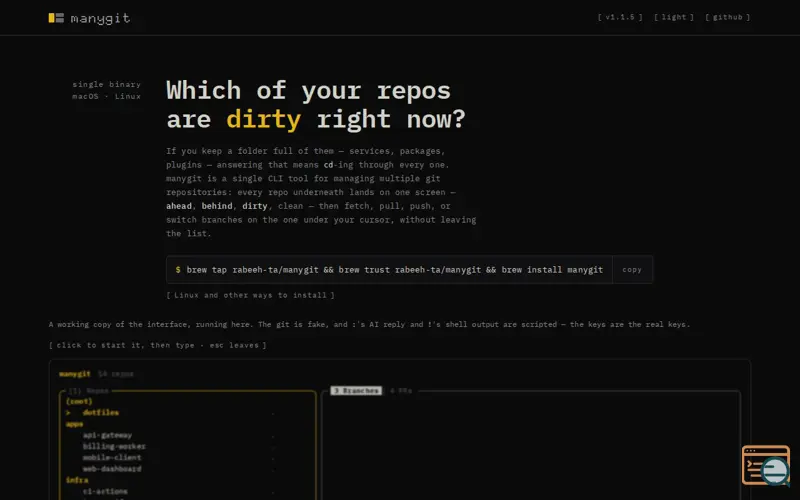Click the dollar prompt symbol
The height and width of the screenshot is (500, 800).
(x=178, y=270)
